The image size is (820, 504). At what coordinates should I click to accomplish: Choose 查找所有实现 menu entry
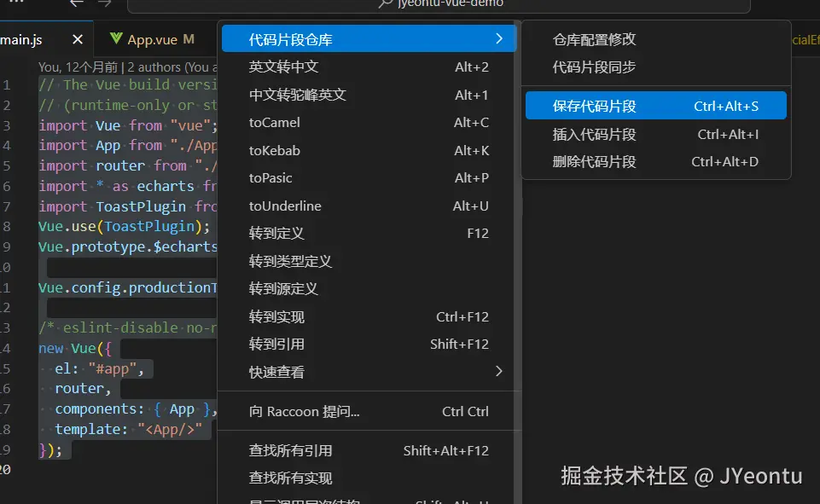(369, 478)
